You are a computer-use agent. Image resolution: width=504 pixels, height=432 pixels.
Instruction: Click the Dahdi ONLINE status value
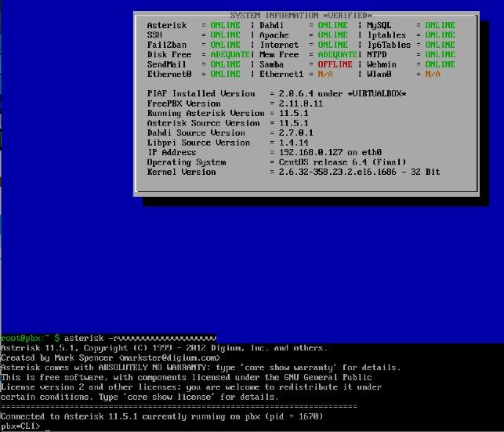click(332, 25)
